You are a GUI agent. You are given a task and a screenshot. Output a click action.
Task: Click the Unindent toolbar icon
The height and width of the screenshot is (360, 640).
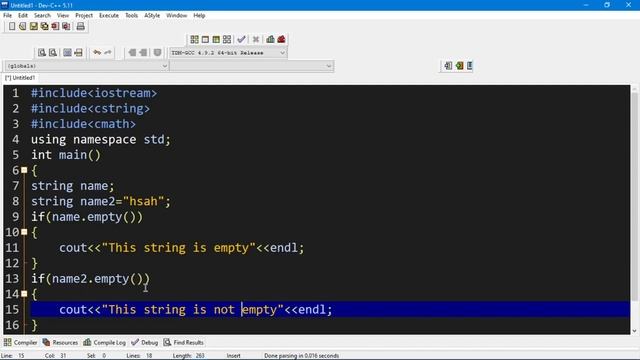(143, 53)
